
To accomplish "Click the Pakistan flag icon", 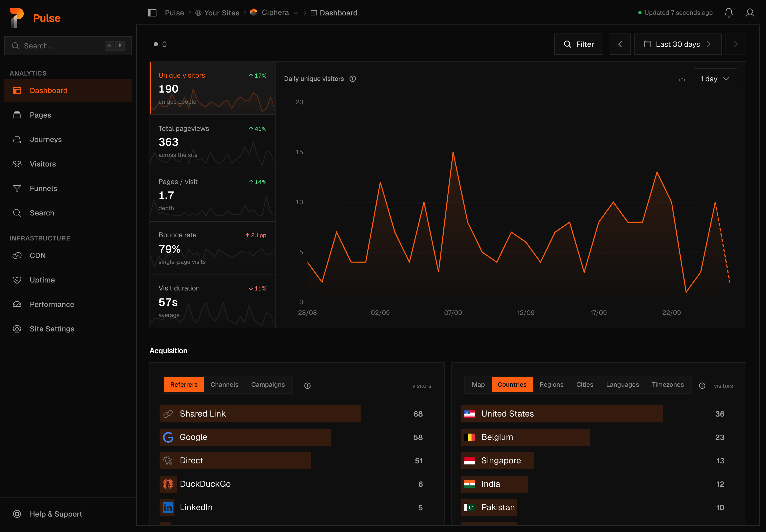I will tap(470, 507).
